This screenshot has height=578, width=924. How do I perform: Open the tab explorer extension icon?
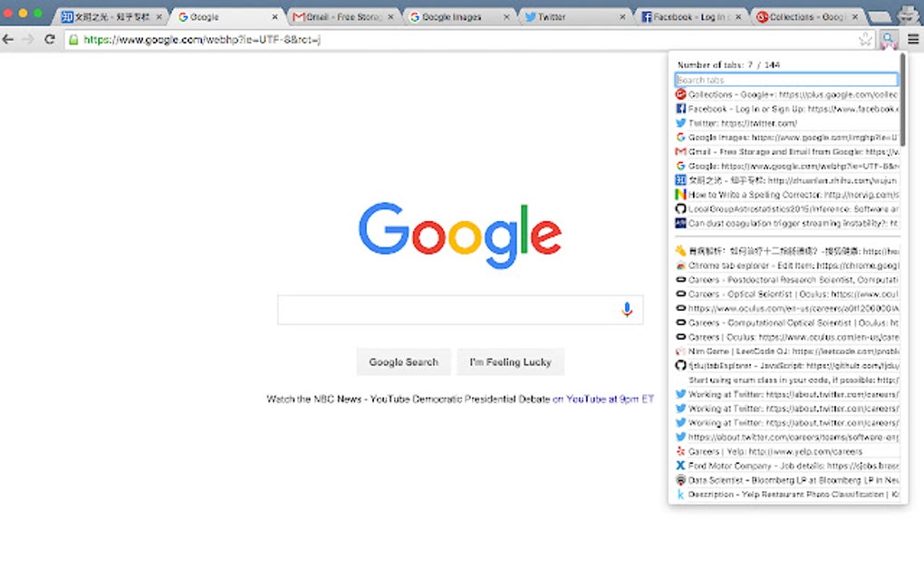[x=888, y=40]
